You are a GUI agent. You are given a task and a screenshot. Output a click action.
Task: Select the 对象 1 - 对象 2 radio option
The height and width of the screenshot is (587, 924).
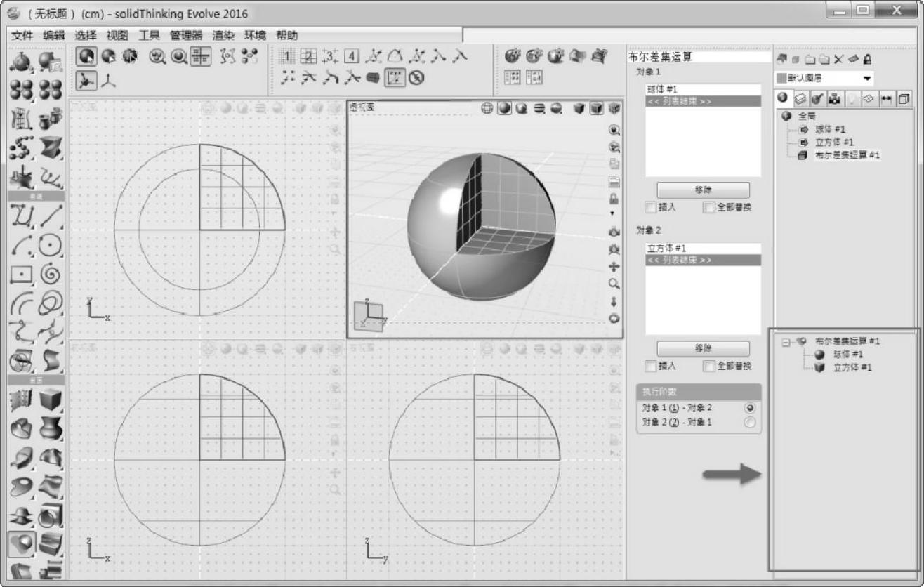point(748,408)
